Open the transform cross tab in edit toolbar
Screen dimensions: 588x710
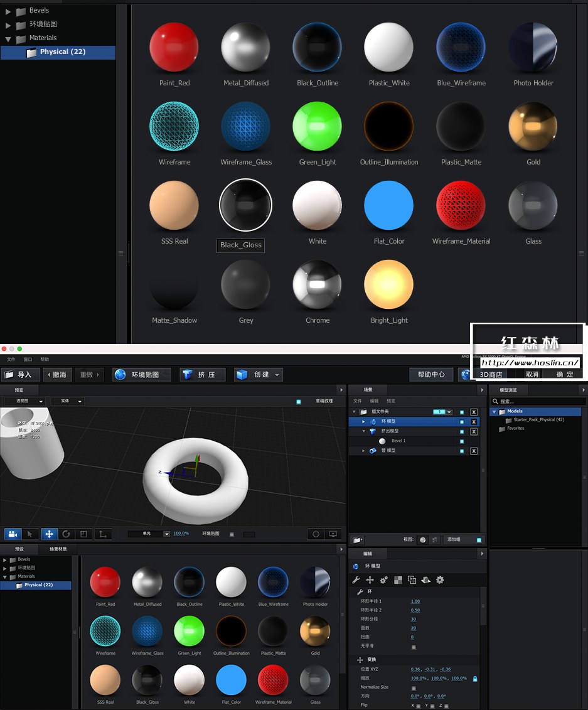coord(370,580)
